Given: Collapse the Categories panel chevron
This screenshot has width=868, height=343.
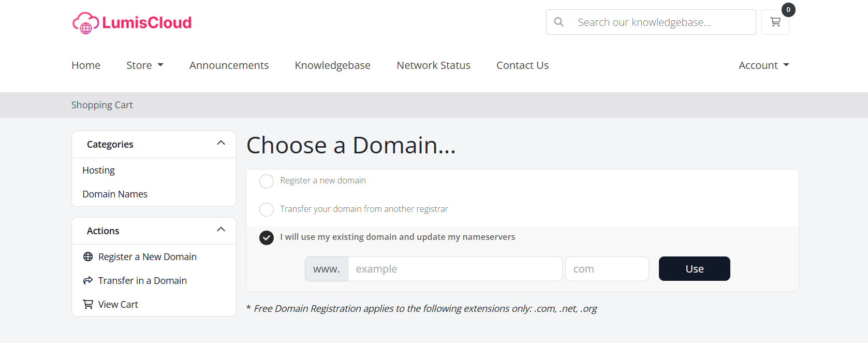Looking at the screenshot, I should [x=221, y=143].
